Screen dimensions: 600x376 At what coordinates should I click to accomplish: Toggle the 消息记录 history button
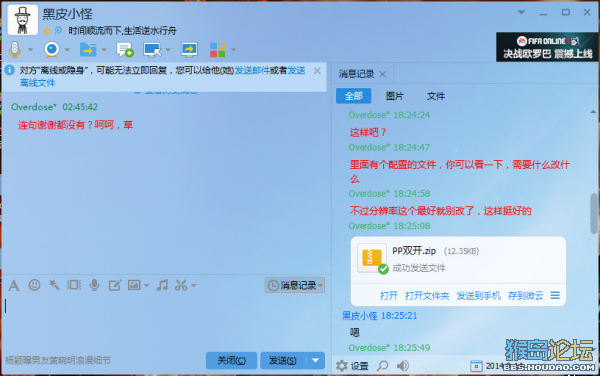295,285
